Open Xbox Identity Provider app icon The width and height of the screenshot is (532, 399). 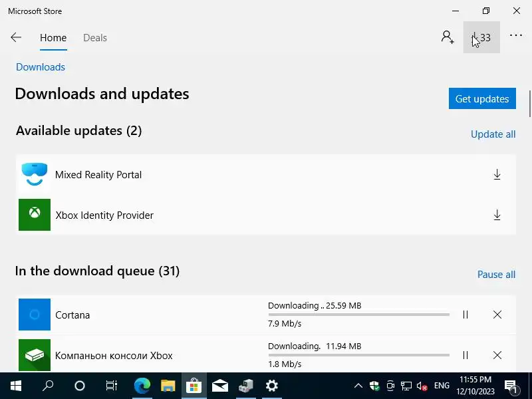(35, 215)
